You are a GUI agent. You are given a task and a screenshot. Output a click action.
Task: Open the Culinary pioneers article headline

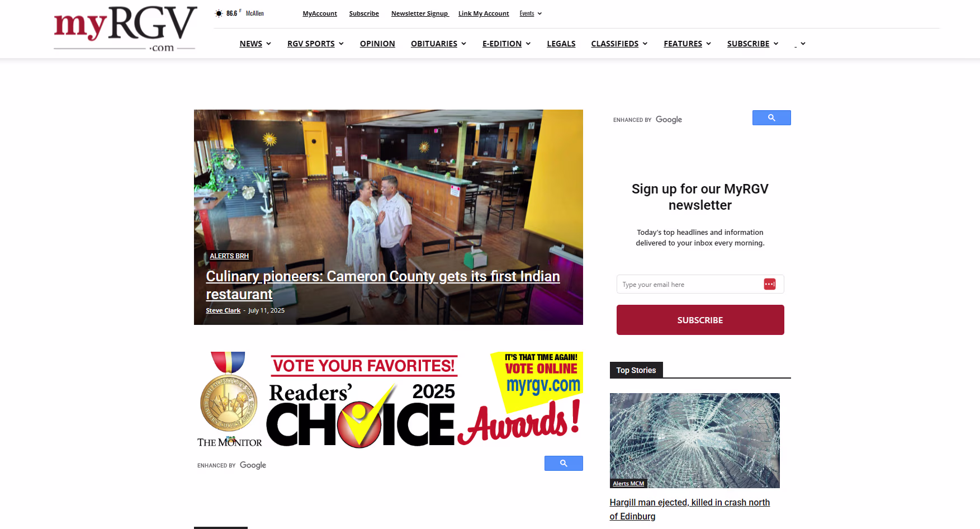(x=382, y=285)
